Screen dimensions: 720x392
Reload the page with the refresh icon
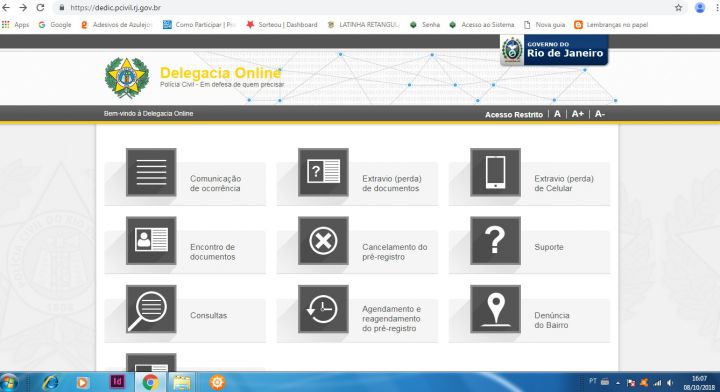pyautogui.click(x=40, y=8)
